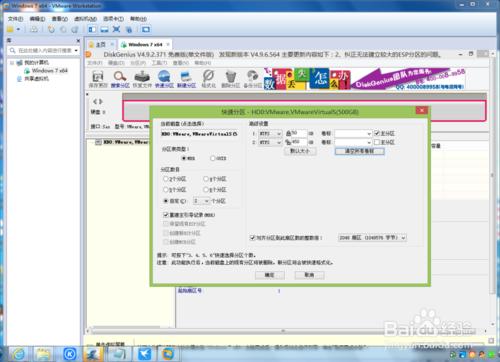500x362 pixels.
Task: Open the custom partition count dropdown
Action: (x=201, y=201)
